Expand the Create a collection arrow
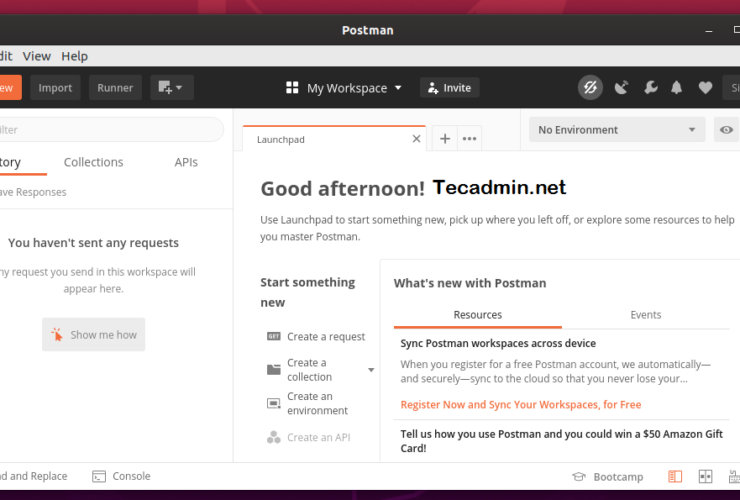 coord(371,370)
